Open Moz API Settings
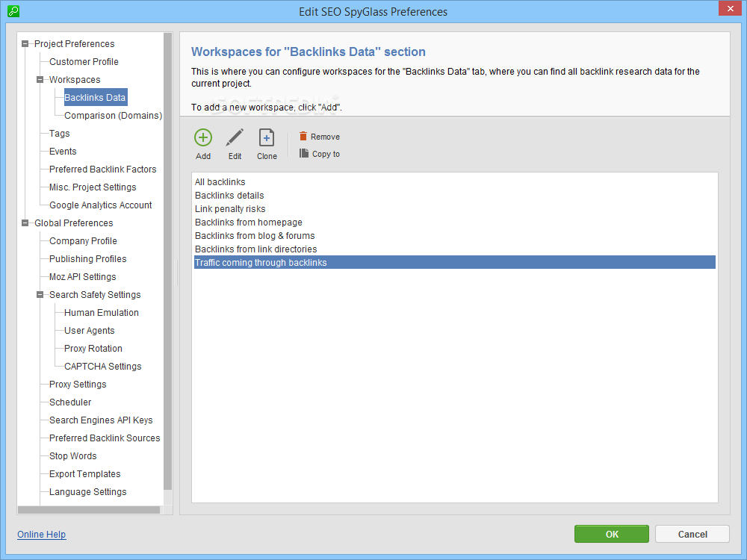 82,277
